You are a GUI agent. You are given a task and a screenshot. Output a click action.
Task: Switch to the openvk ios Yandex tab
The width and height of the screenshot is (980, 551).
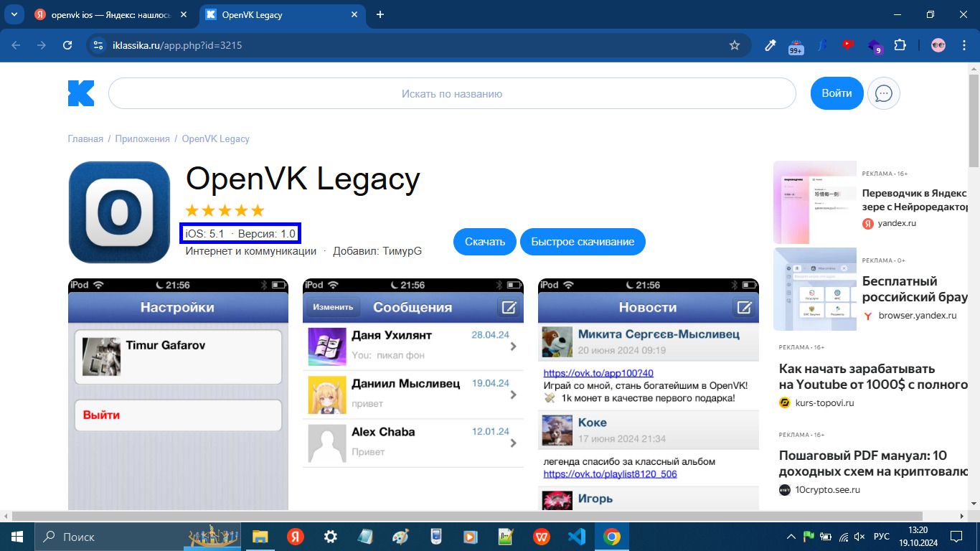[x=110, y=14]
